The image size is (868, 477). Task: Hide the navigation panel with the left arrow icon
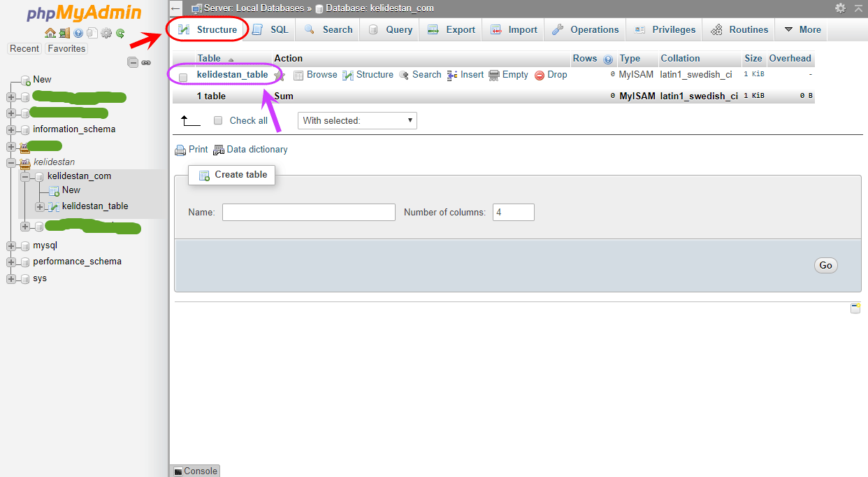(176, 8)
